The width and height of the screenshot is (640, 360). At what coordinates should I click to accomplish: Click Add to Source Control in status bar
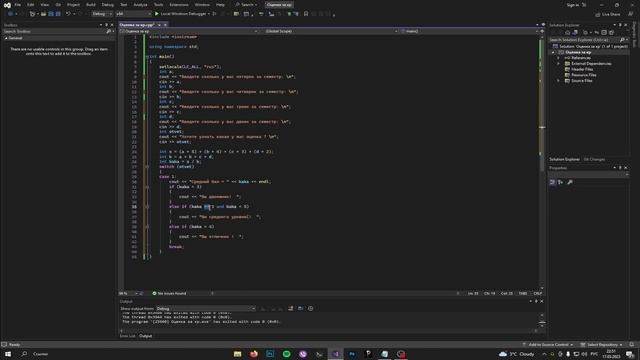(x=548, y=344)
